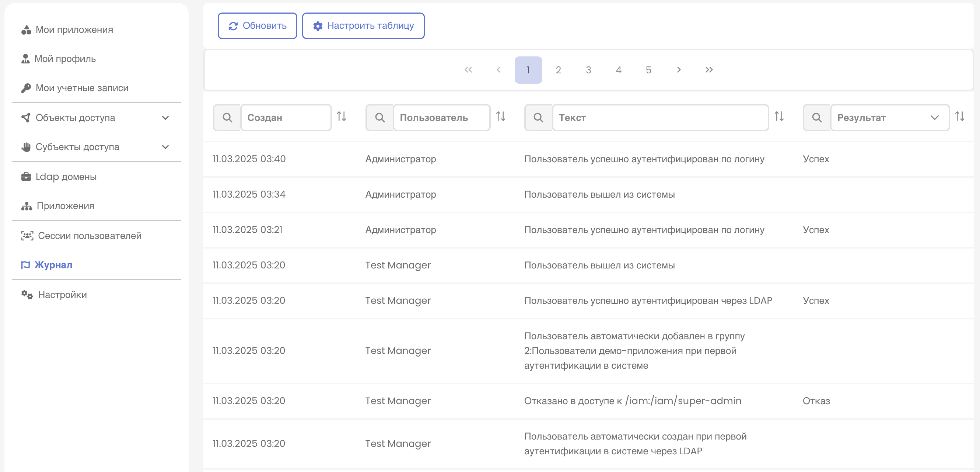Click the My profile user icon
The image size is (980, 472).
pyautogui.click(x=25, y=59)
